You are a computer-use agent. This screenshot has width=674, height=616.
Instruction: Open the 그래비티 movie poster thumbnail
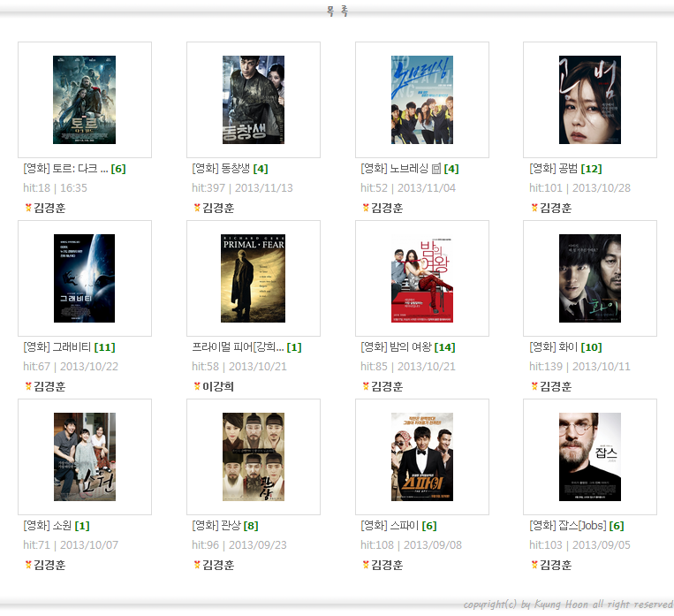(x=84, y=278)
